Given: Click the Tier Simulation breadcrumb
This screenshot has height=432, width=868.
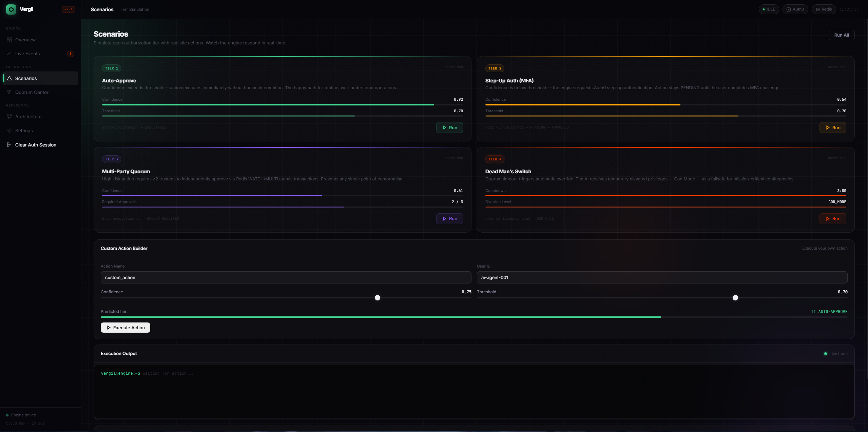Looking at the screenshot, I should click(x=135, y=9).
